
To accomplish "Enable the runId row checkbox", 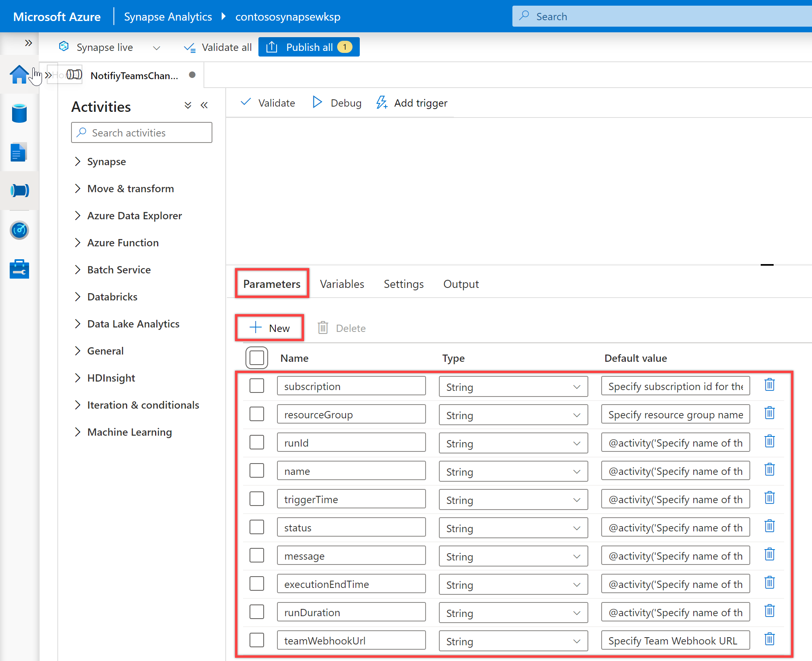I will click(258, 442).
